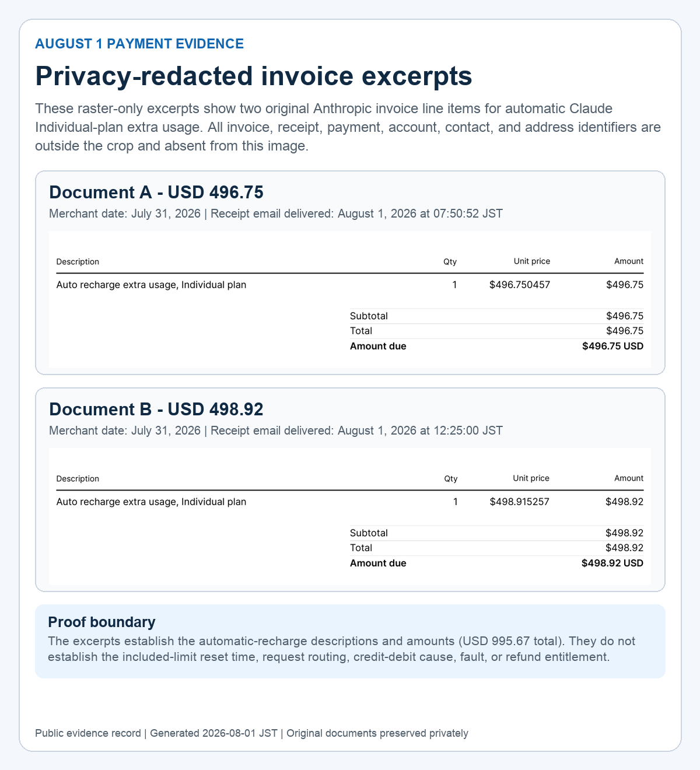The width and height of the screenshot is (700, 770).
Task: Click Document A's Subtotal row label
Action: 369,316
